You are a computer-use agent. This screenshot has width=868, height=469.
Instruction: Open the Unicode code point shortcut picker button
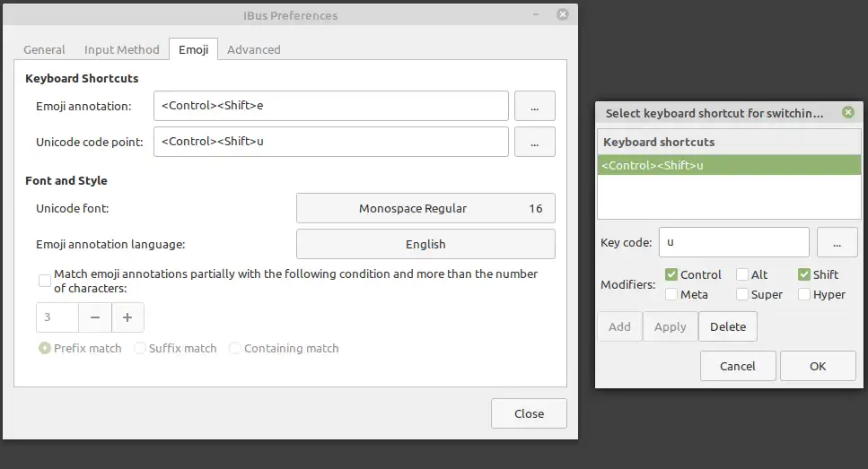coord(534,142)
